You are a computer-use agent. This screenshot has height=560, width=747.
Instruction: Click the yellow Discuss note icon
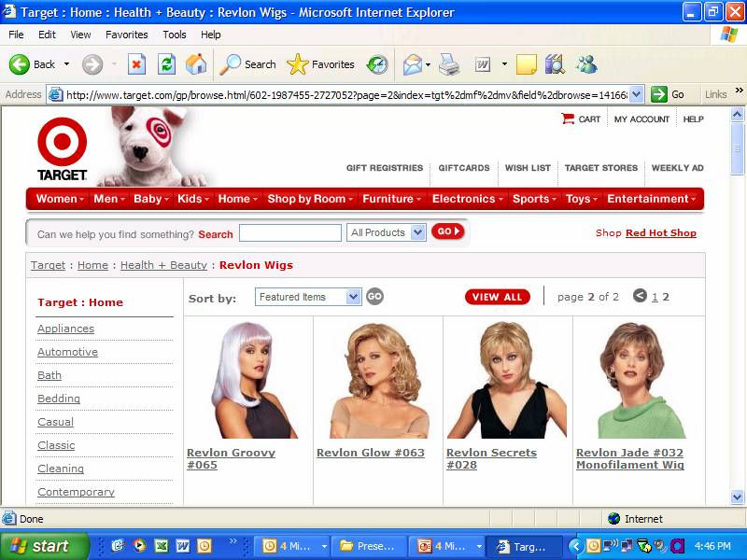point(526,64)
